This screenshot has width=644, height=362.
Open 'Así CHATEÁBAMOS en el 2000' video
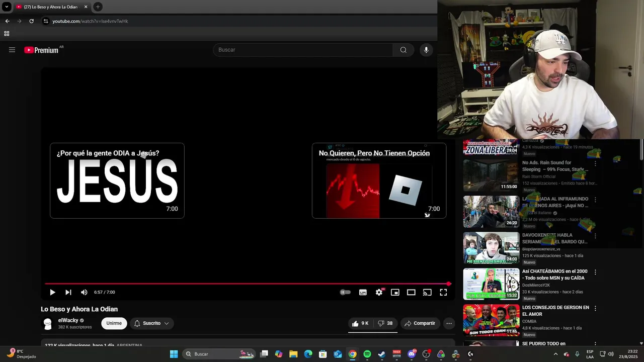555,275
